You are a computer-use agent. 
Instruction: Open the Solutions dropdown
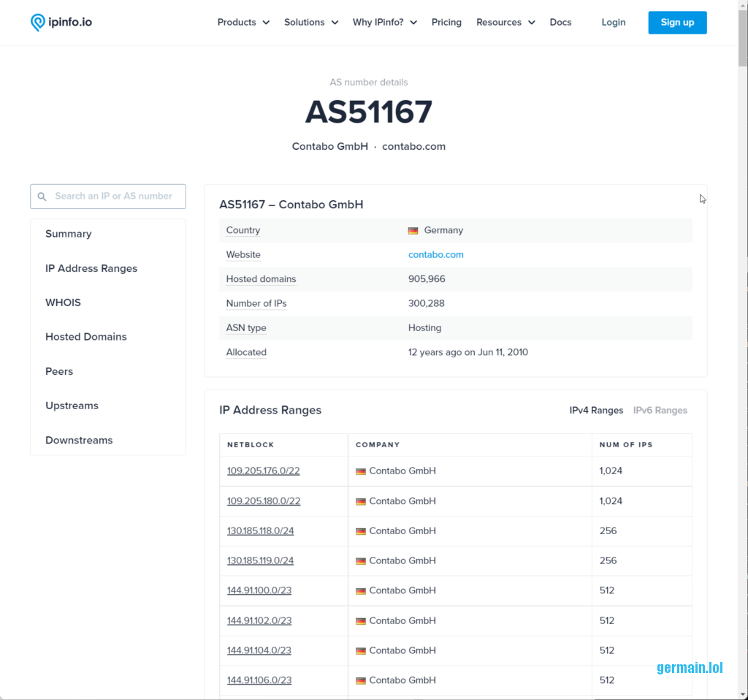click(x=311, y=23)
